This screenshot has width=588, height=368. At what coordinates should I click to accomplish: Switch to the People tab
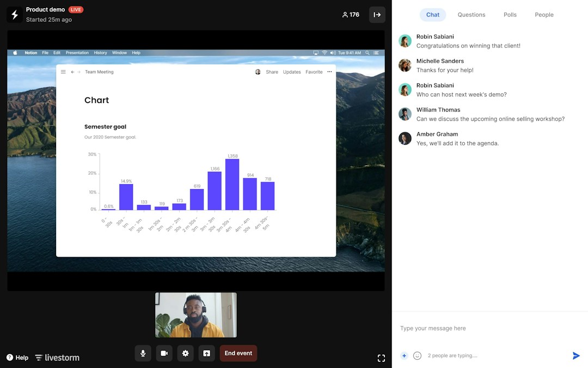click(544, 15)
